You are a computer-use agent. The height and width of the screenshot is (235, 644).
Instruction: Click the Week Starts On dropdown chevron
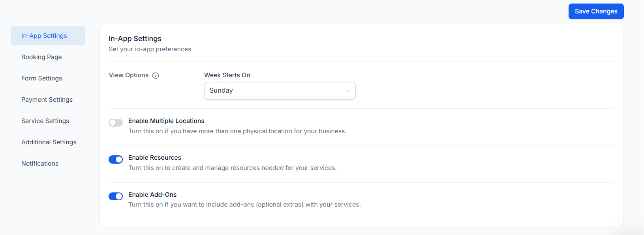[348, 91]
